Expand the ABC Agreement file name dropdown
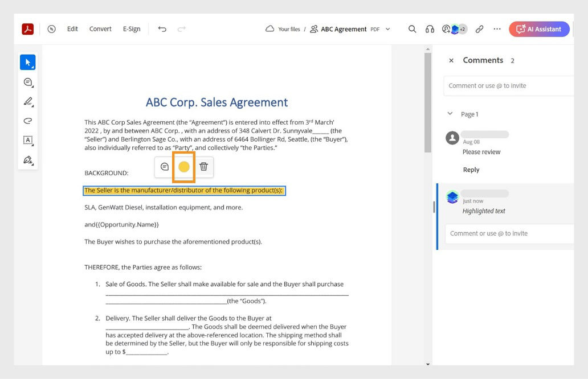Screen dimensions: 588x379 coord(386,29)
